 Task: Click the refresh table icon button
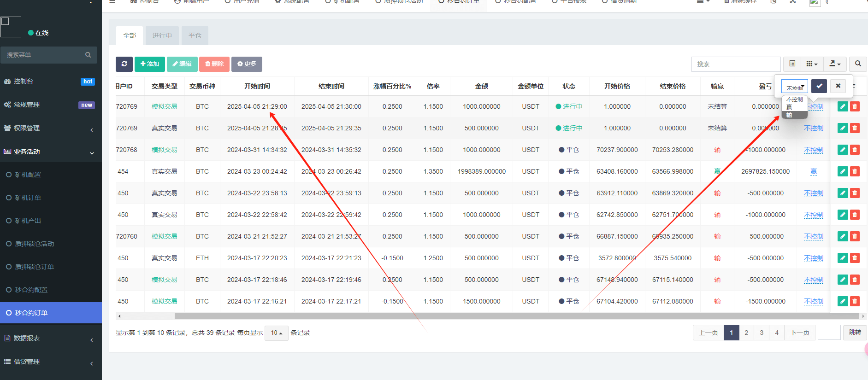[124, 64]
